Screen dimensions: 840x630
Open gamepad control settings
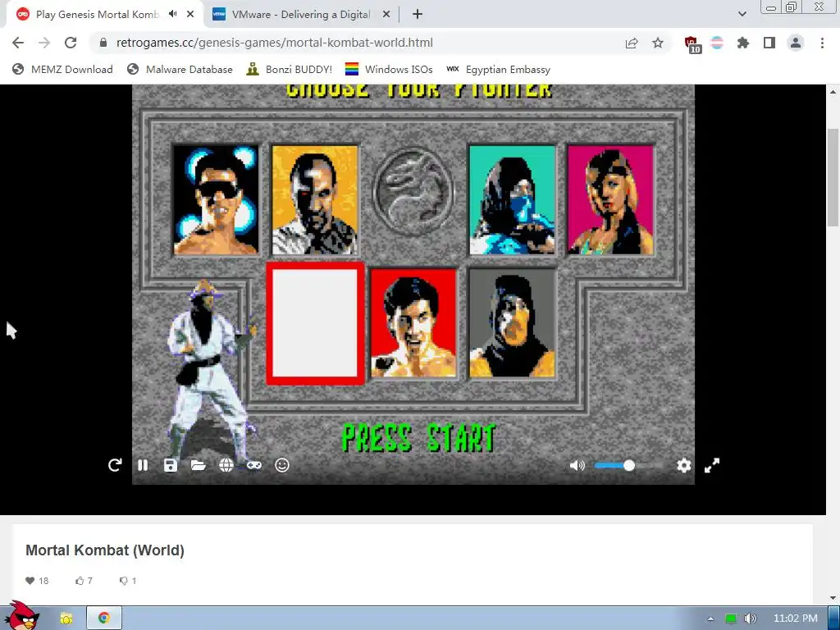pos(254,465)
